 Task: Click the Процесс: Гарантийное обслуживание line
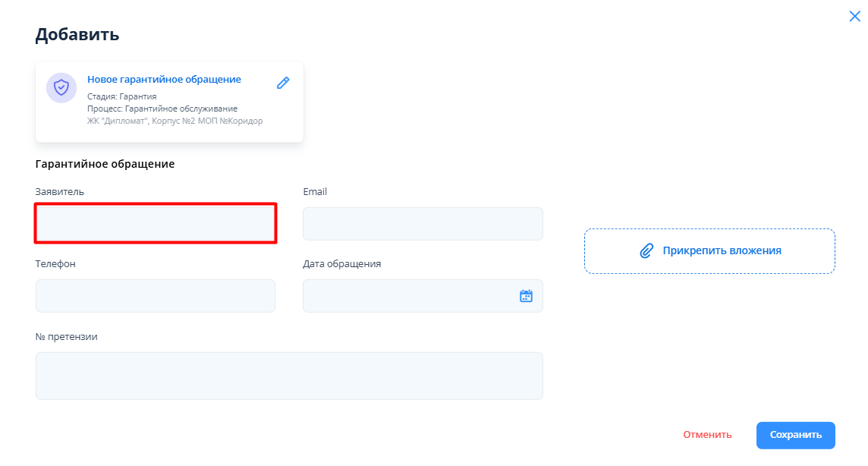pos(162,109)
